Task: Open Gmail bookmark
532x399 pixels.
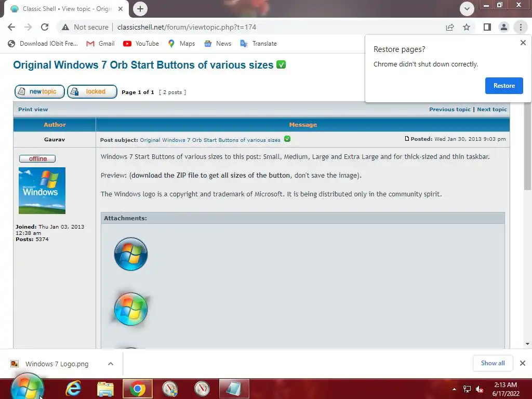Action: tap(100, 44)
